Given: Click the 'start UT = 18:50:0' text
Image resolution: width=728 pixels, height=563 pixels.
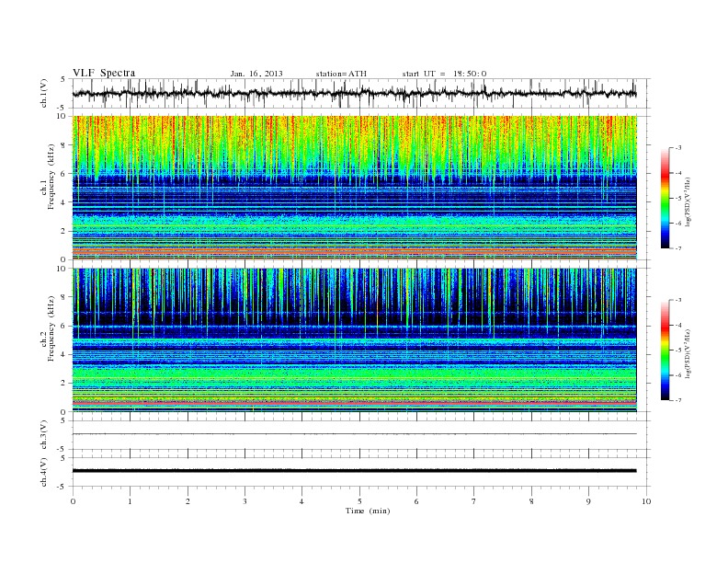Looking at the screenshot, I should tap(444, 74).
